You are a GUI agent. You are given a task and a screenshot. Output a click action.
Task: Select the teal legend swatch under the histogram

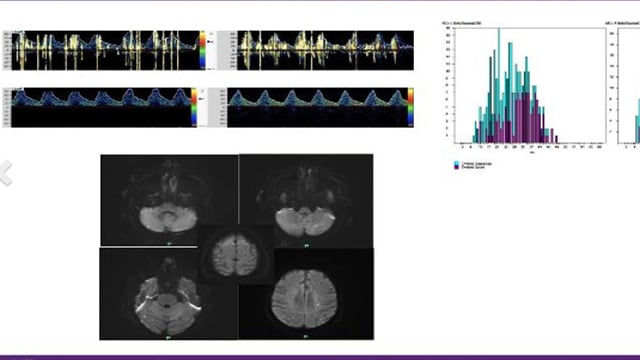coord(456,164)
